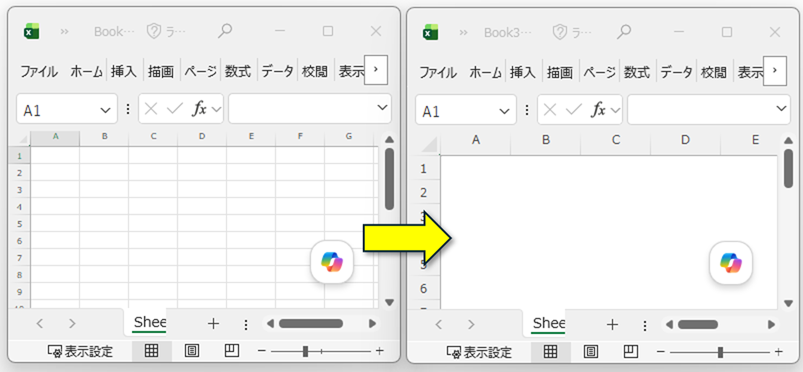Open データ tab in right window
This screenshot has height=372, width=803.
click(x=677, y=72)
